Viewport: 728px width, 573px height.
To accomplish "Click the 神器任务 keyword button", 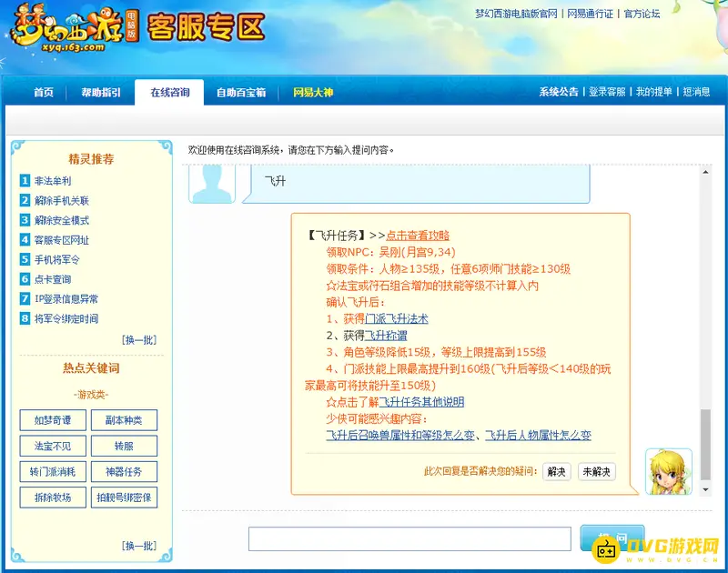I will (124, 472).
